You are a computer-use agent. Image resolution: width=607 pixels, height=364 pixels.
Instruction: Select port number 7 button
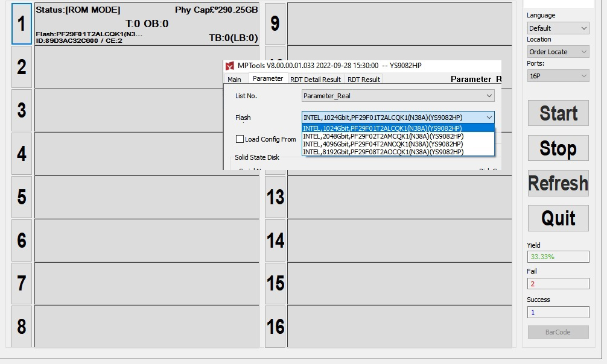click(22, 283)
